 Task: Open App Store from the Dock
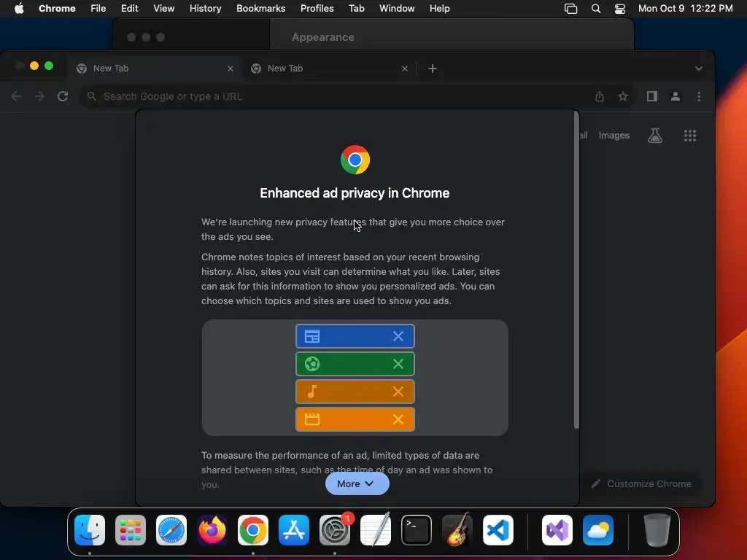pos(294,530)
